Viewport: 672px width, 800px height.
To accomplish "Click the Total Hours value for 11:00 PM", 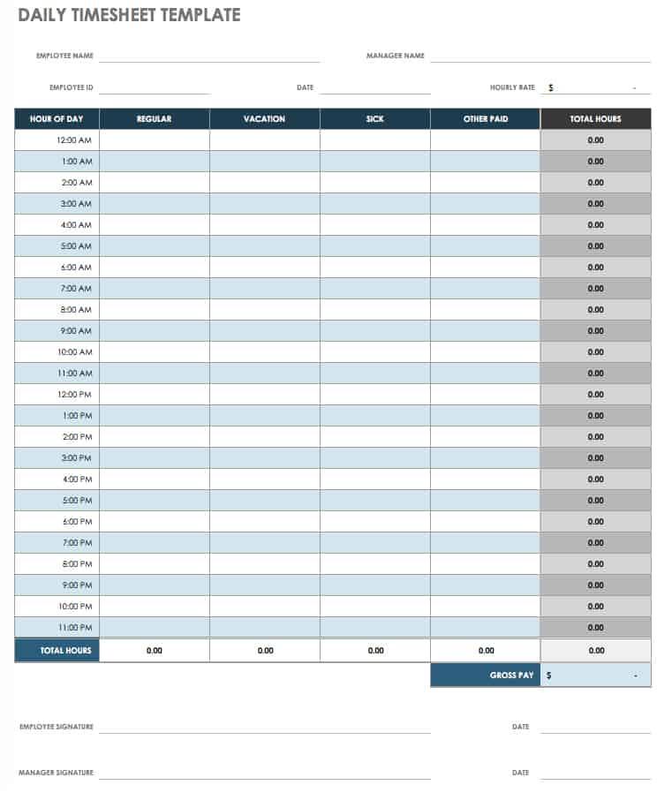I will [x=596, y=628].
